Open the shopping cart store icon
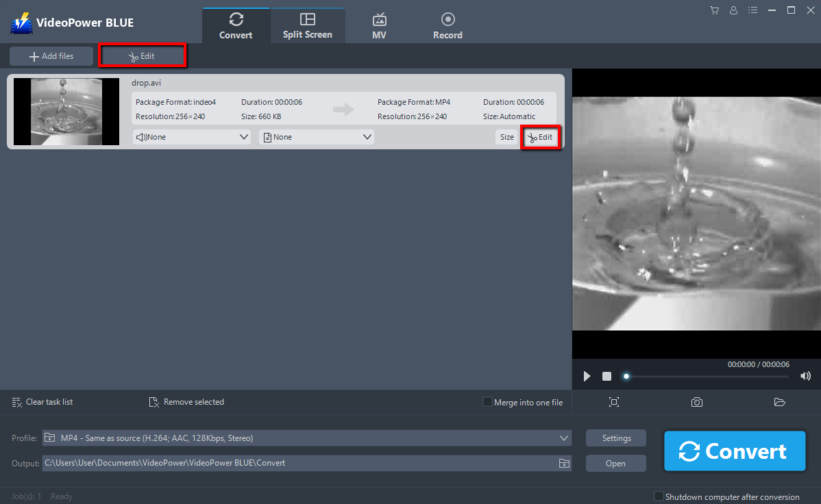821x504 pixels. (714, 10)
